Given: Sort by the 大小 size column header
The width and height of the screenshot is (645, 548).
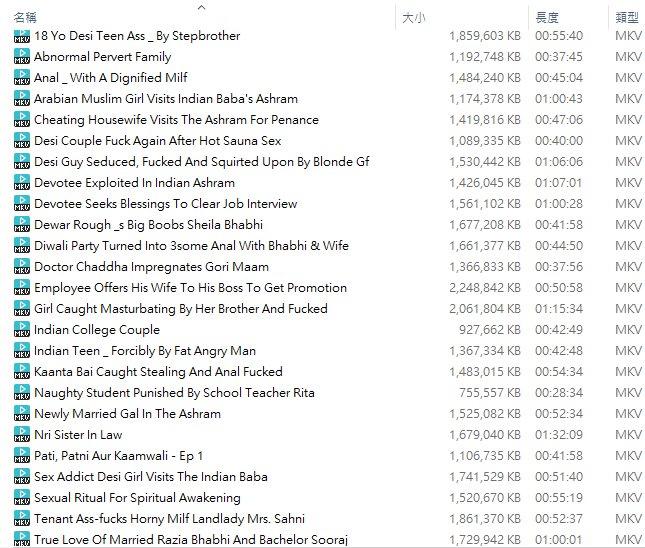Looking at the screenshot, I should pyautogui.click(x=413, y=18).
